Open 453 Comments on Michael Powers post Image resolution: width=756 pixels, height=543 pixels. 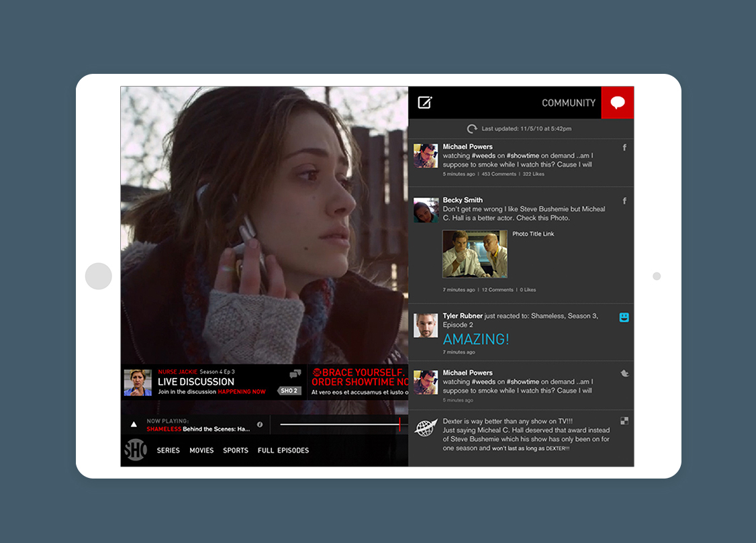tap(499, 175)
